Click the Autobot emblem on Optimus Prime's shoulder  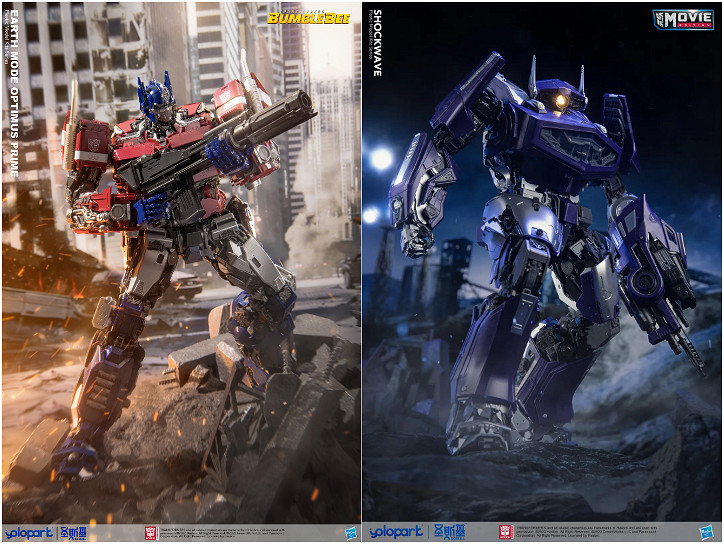[78, 132]
